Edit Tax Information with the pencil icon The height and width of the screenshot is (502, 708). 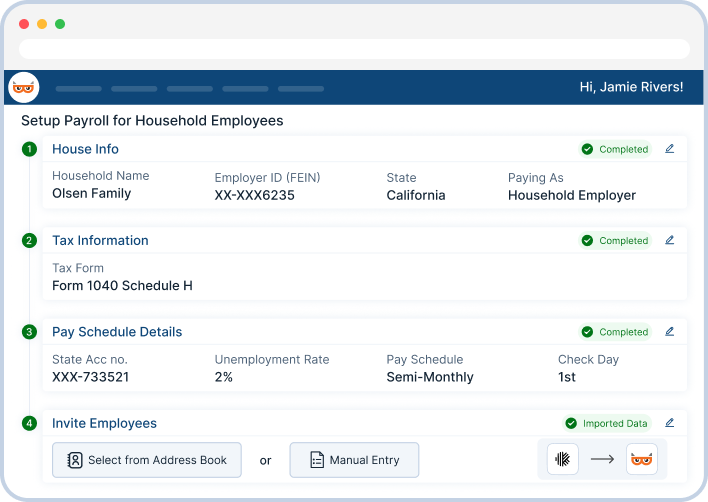670,240
